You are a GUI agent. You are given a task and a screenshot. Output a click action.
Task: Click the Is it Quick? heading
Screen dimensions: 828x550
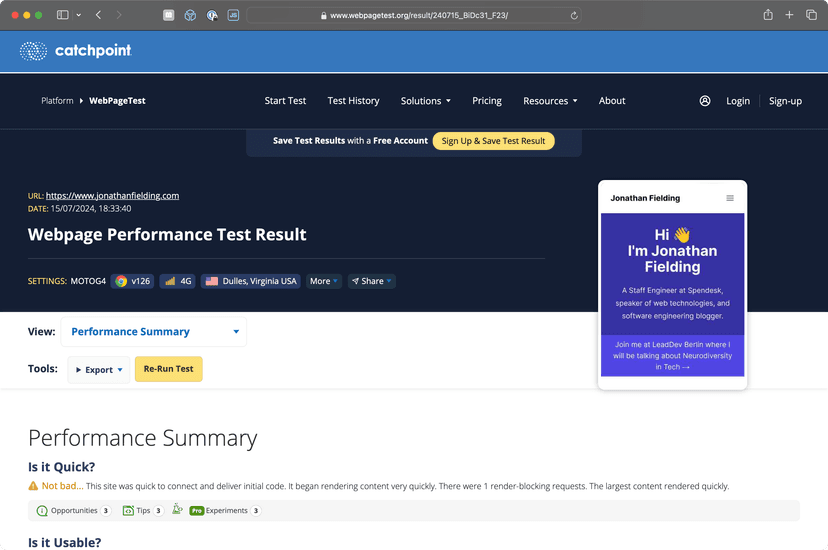coord(61,467)
